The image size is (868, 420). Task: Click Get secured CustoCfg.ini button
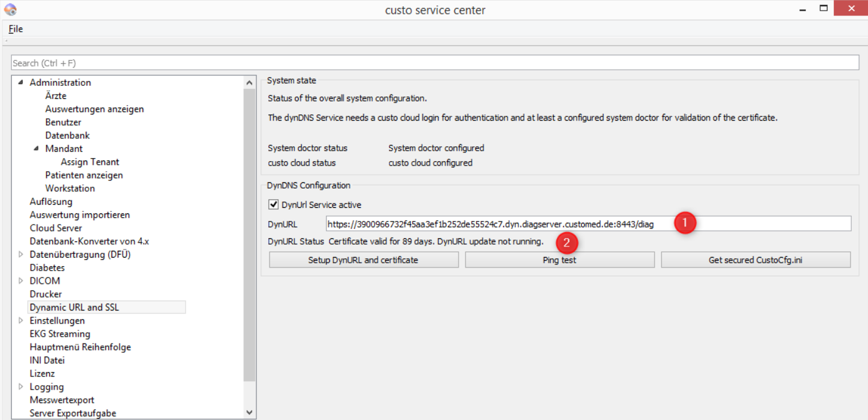[x=755, y=260]
